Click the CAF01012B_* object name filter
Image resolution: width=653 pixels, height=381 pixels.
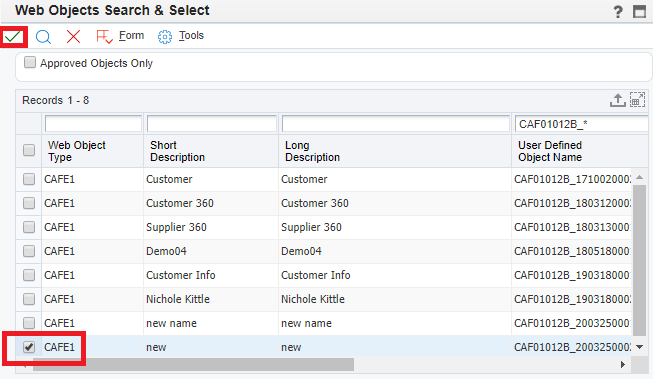pyautogui.click(x=581, y=124)
